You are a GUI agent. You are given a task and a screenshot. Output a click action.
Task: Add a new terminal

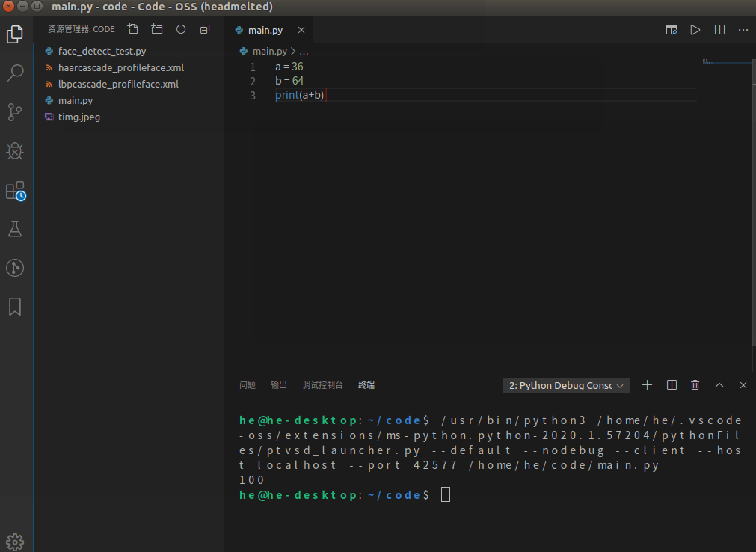[x=647, y=384]
